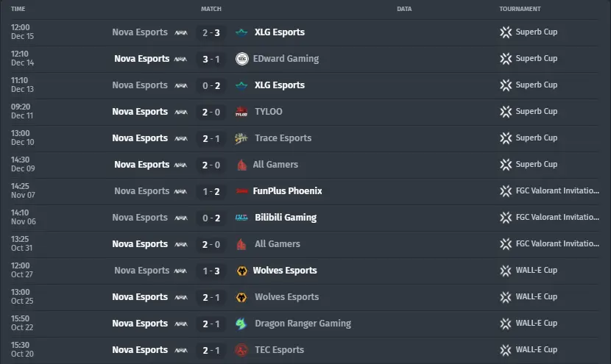Viewport: 611px width, 364px height.
Task: Click the TEC Esports red logo
Action: (x=241, y=350)
